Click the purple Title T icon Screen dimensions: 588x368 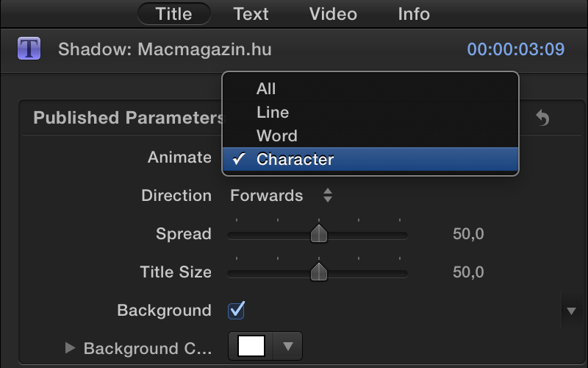coord(29,49)
